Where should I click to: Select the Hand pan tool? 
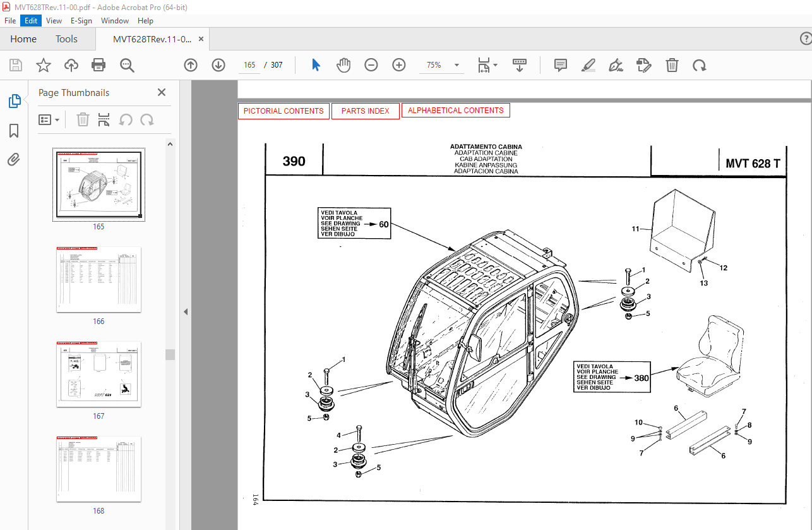point(343,65)
